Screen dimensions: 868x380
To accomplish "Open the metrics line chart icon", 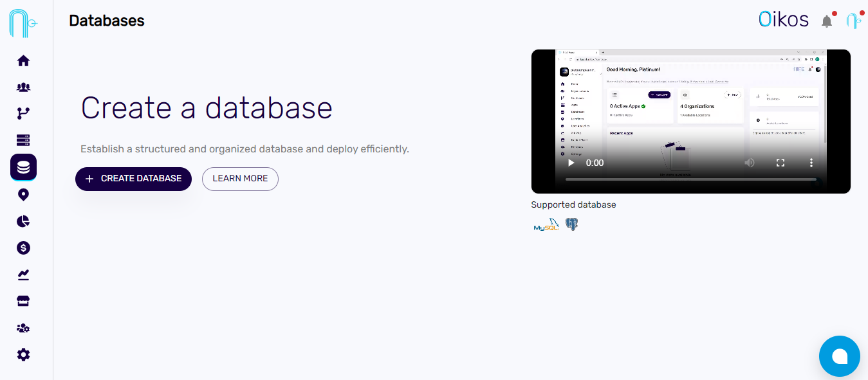I will click(x=23, y=275).
